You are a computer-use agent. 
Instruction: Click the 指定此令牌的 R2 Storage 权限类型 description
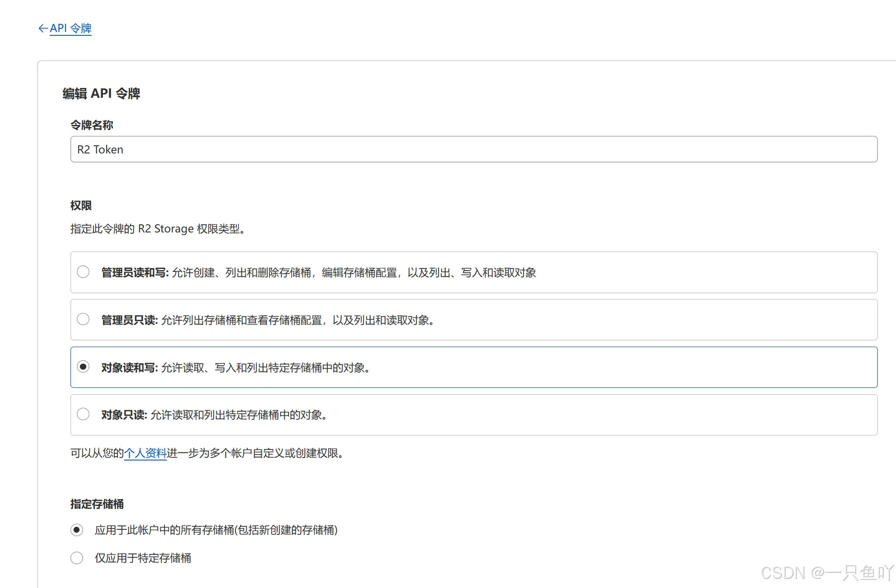pos(157,229)
